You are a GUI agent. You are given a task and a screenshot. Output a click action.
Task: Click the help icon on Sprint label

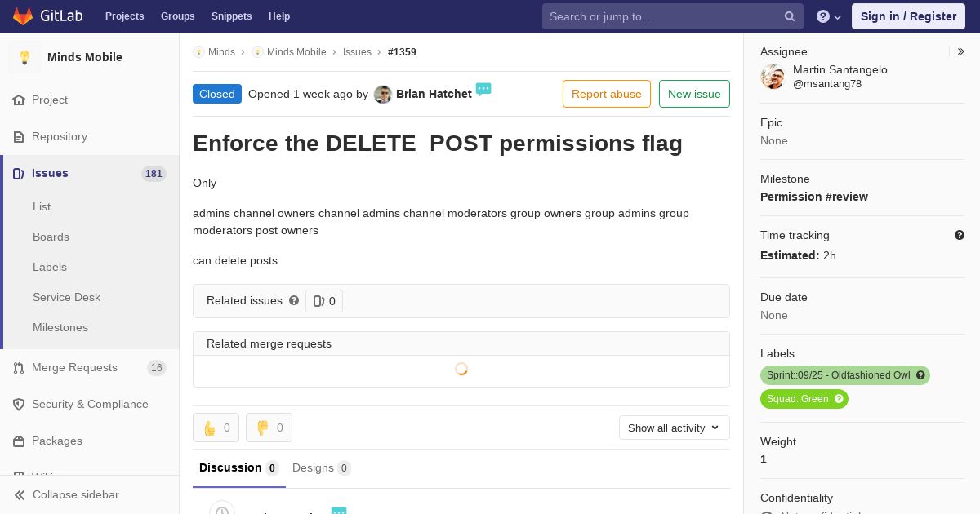(920, 375)
